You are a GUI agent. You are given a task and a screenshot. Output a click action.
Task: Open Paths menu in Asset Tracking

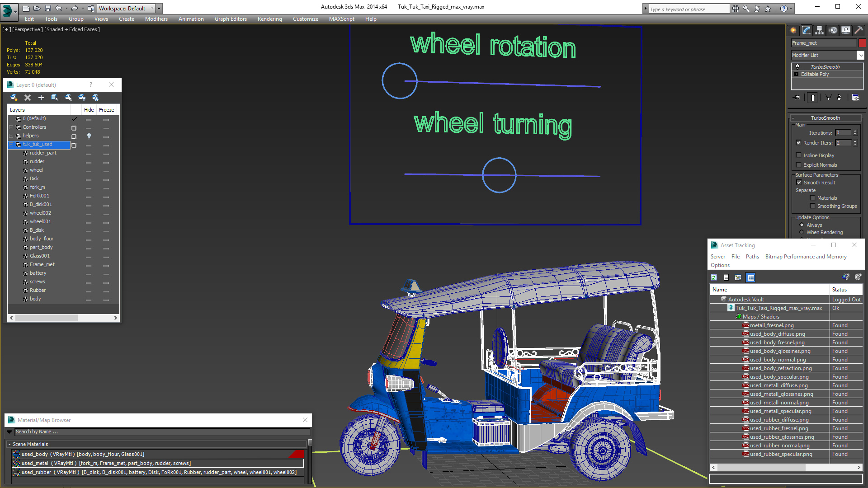[x=752, y=257]
